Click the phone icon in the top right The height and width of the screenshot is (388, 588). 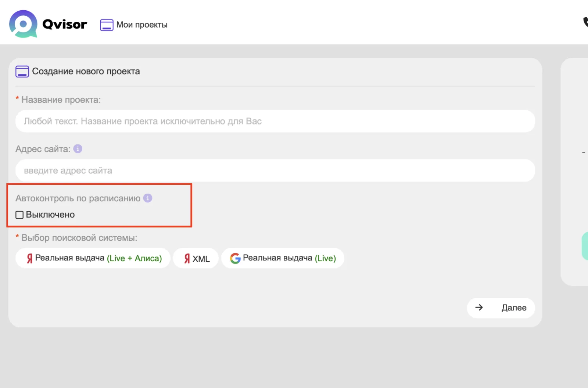585,22
